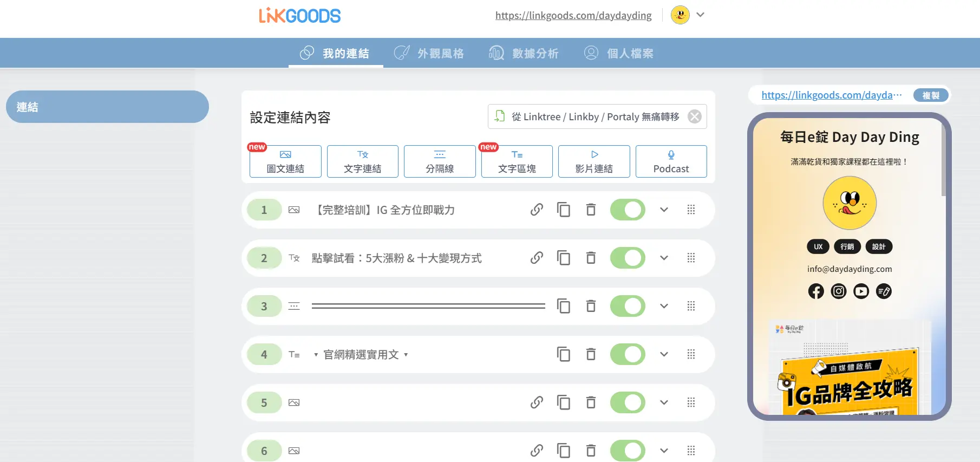Click the link icon on row 5
The height and width of the screenshot is (462, 980).
pyautogui.click(x=537, y=402)
